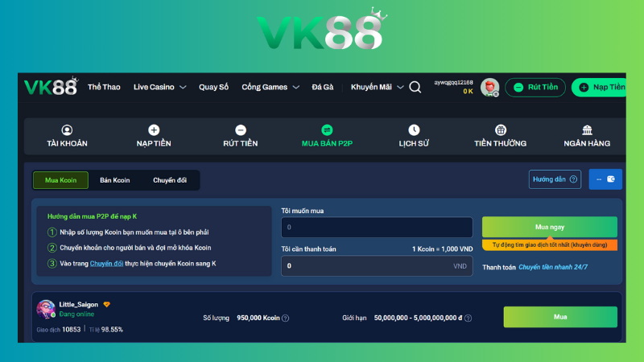Viewport: 644px width, 362px height.
Task: Click the Mua ngay button
Action: pyautogui.click(x=550, y=227)
